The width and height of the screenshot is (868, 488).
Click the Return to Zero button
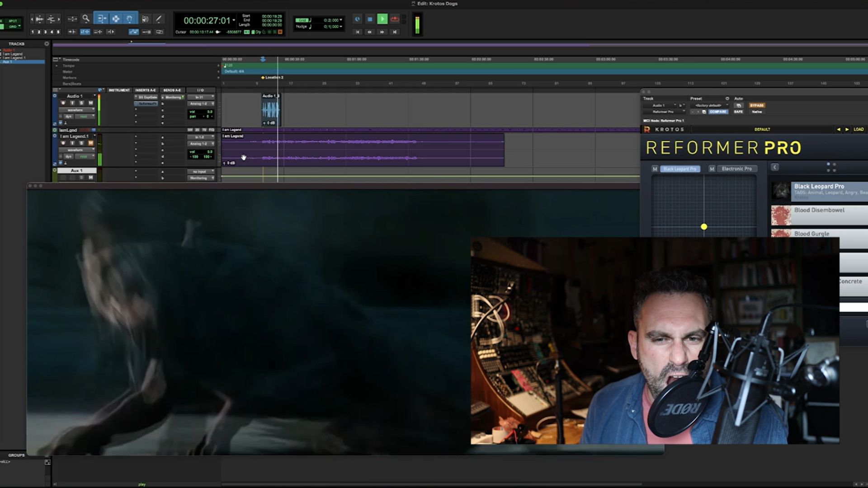358,32
